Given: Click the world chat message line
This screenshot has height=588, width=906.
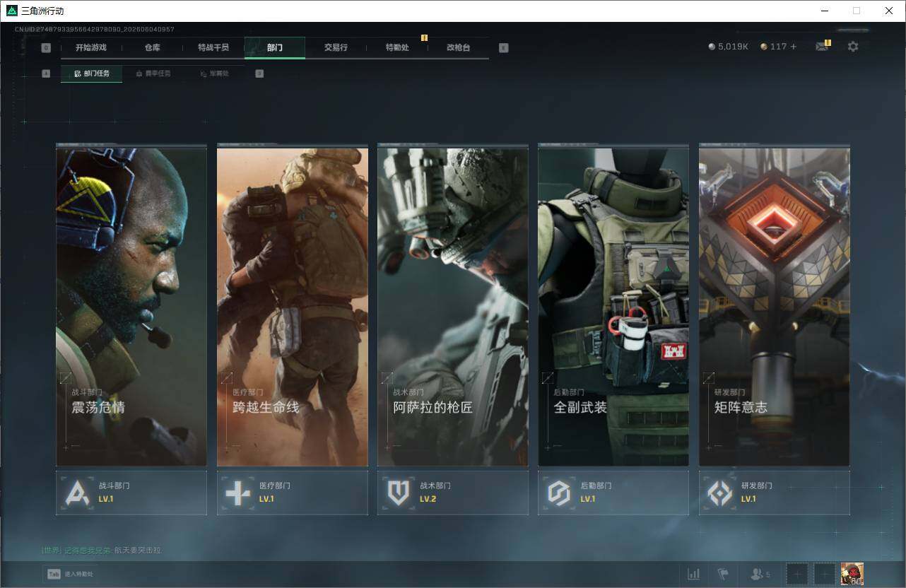Looking at the screenshot, I should [x=101, y=551].
